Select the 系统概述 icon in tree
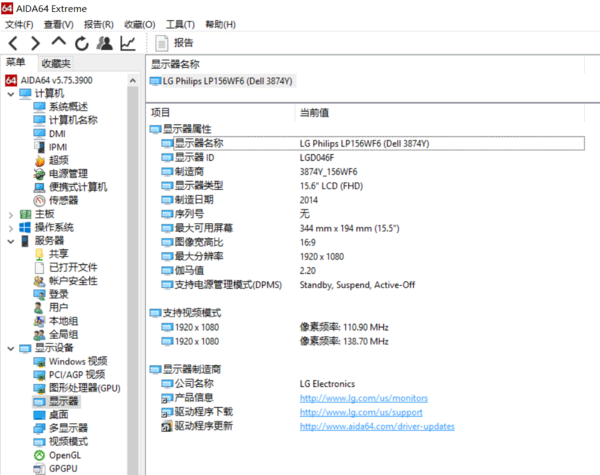600x475 pixels. pos(39,107)
